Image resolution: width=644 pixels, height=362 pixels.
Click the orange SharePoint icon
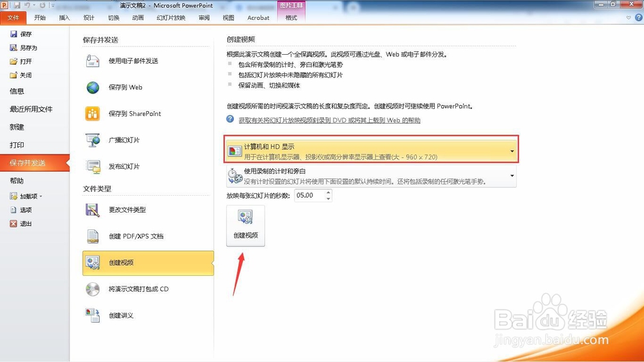tap(93, 113)
